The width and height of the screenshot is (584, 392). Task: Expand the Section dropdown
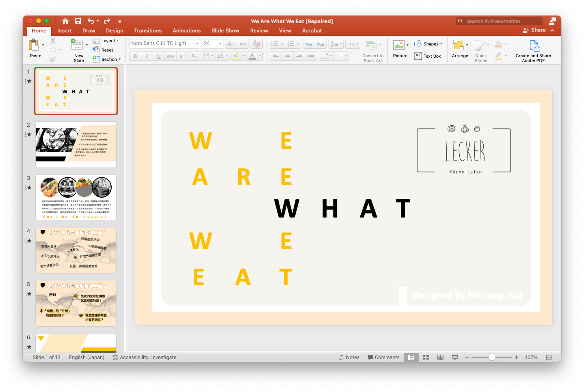pyautogui.click(x=106, y=59)
